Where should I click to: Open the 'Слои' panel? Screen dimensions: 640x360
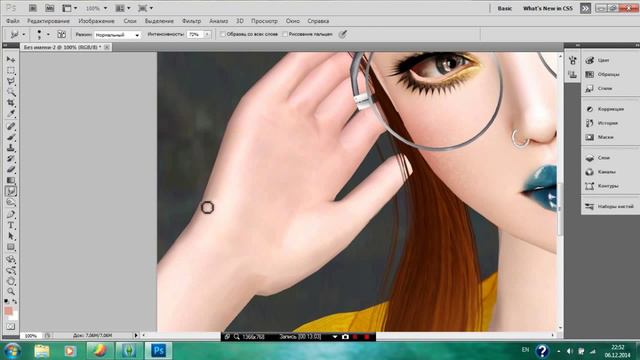pos(604,158)
